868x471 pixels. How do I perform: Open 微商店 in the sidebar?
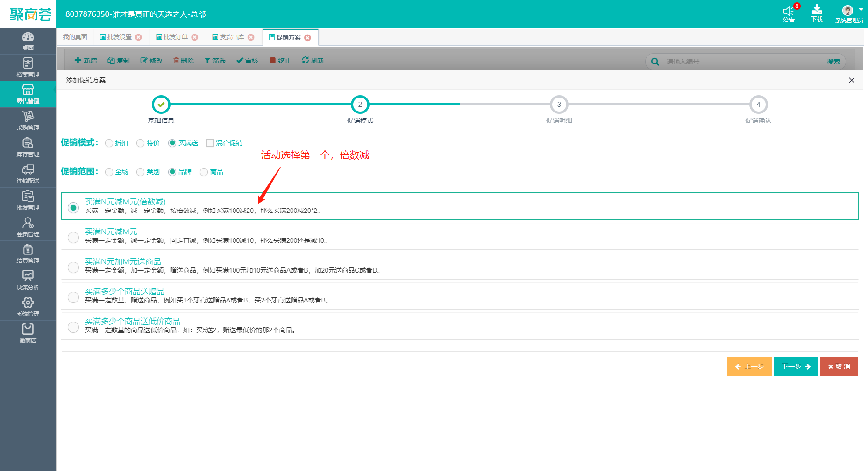pyautogui.click(x=28, y=334)
